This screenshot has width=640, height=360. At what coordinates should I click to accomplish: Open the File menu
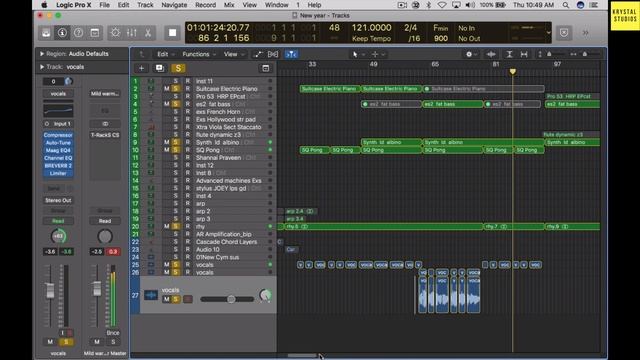104,5
